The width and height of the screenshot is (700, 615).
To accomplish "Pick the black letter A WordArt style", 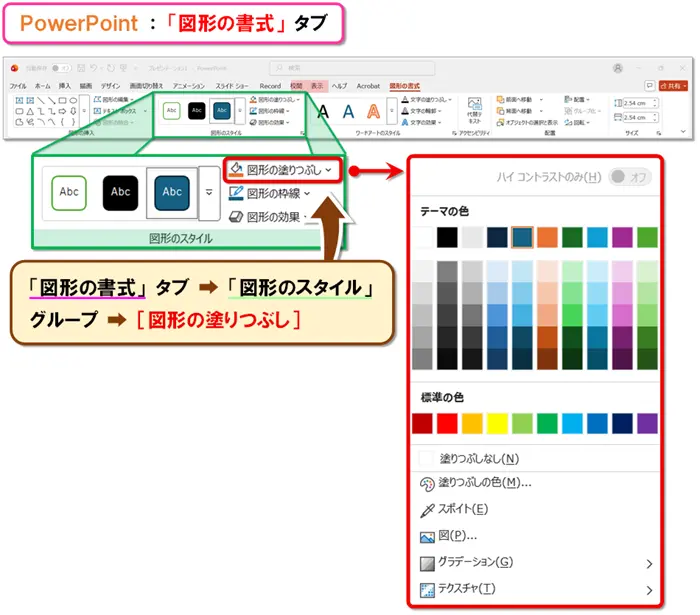I will [323, 112].
